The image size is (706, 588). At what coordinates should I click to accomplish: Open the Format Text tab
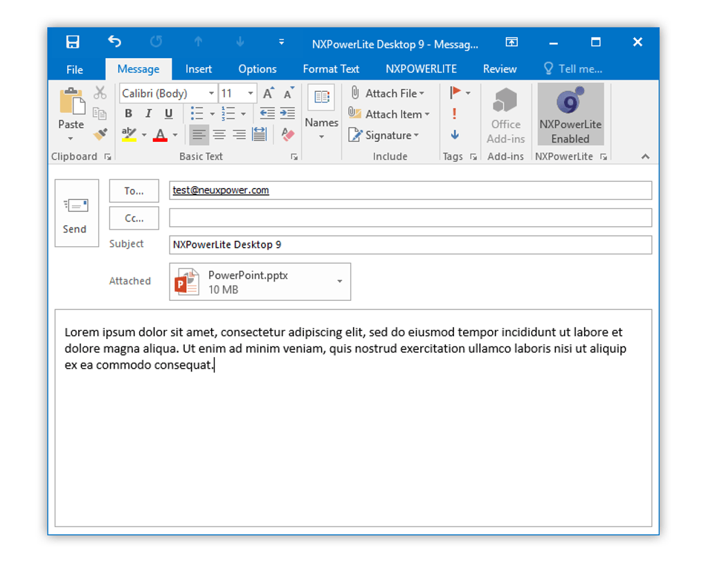331,69
